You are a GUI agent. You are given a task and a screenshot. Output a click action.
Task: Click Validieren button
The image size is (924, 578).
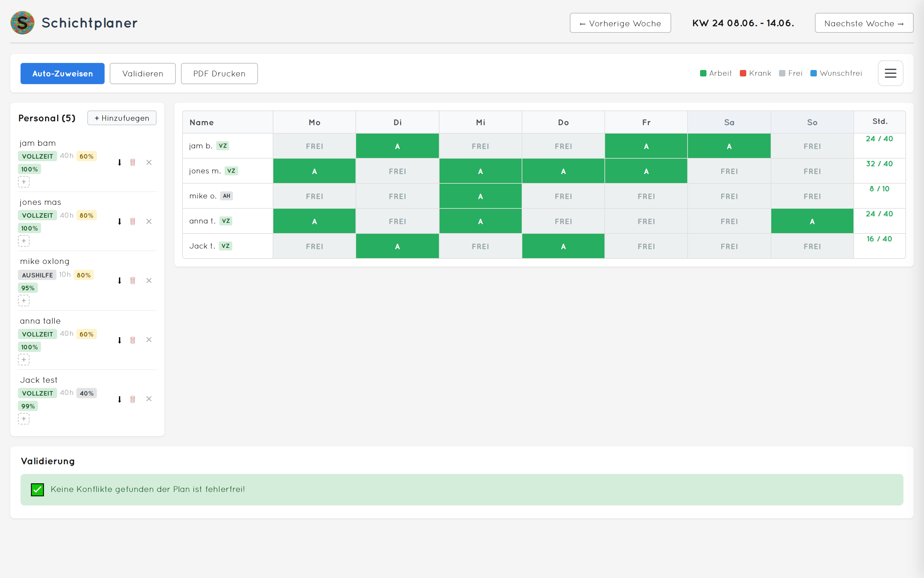pyautogui.click(x=142, y=74)
